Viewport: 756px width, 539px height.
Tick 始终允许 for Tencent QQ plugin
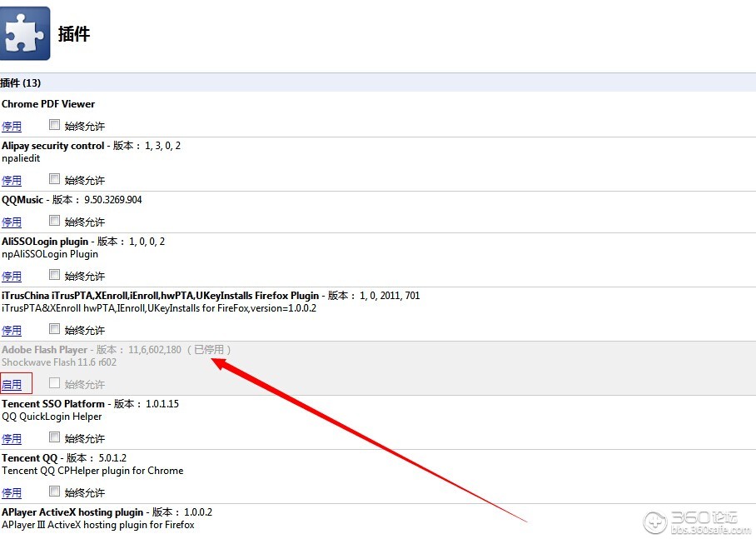coord(54,492)
